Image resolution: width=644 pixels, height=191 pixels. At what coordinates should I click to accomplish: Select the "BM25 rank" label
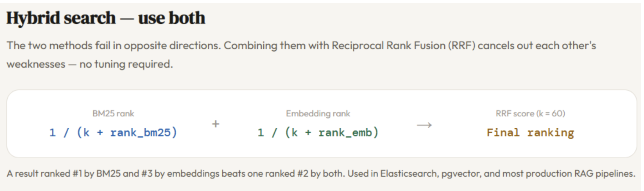coord(113,113)
